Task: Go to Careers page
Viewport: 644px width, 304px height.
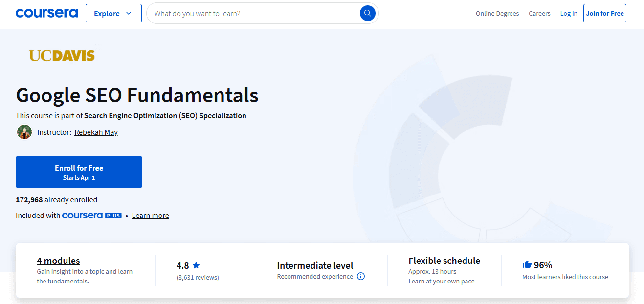Action: pyautogui.click(x=539, y=14)
